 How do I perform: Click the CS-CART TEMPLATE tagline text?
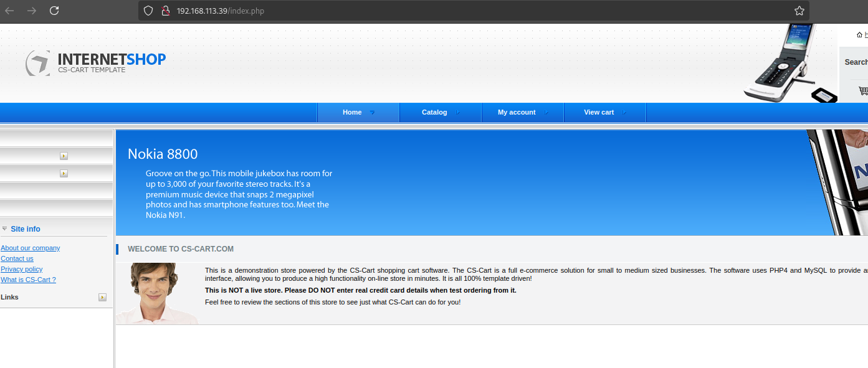coord(92,70)
